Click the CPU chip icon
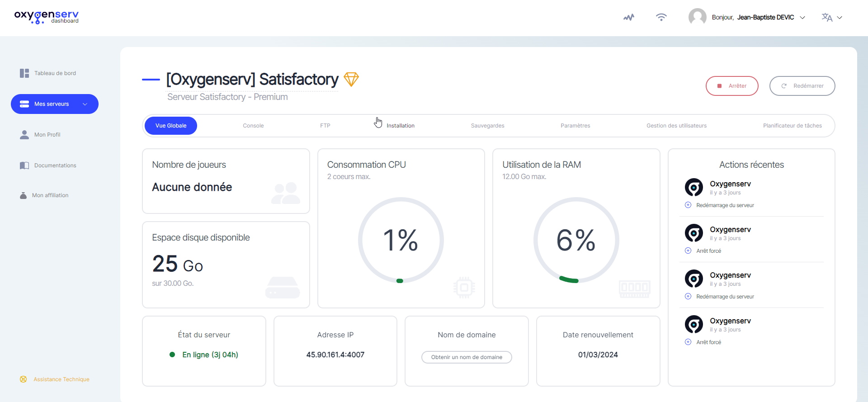Viewport: 868px width, 402px height. point(464,287)
